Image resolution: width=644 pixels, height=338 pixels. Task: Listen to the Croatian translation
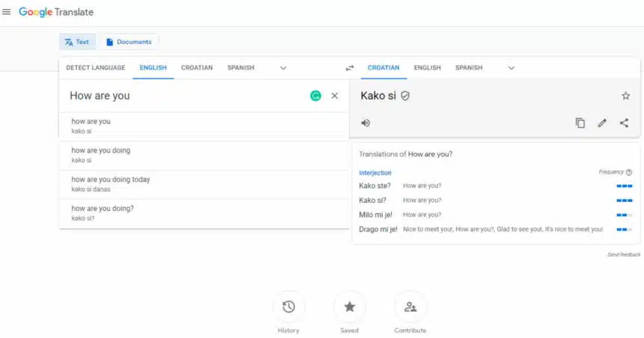pos(365,123)
